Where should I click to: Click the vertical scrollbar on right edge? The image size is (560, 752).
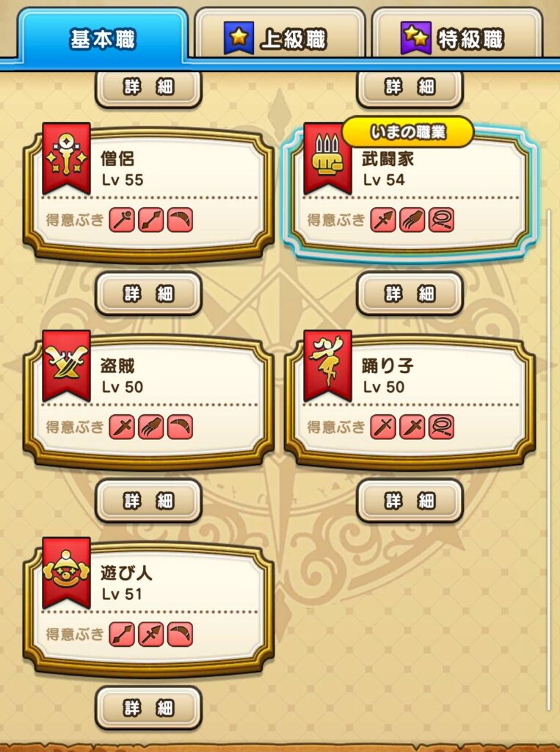(x=550, y=460)
